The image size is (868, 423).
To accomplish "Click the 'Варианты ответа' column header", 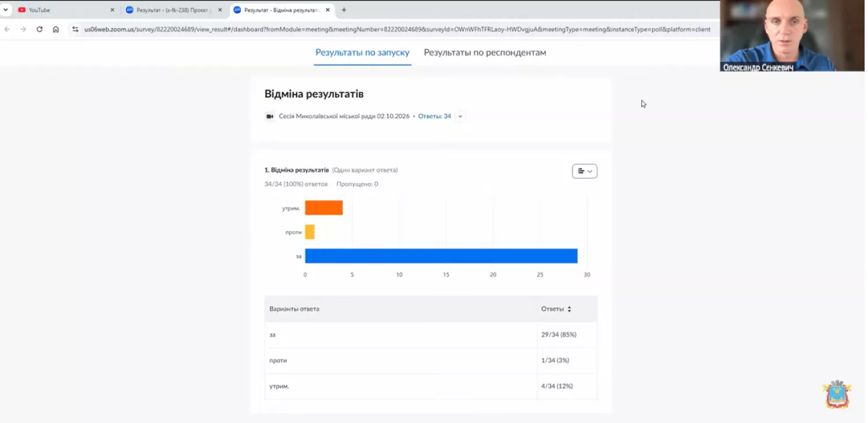I will click(x=294, y=309).
